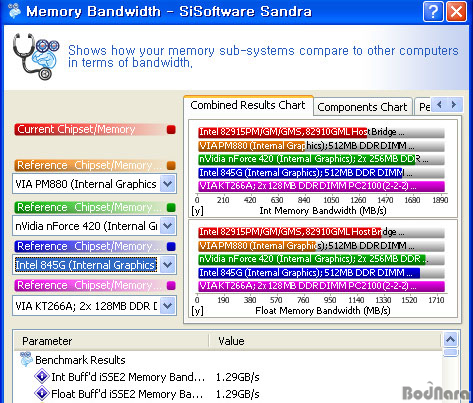The image size is (473, 403).
Task: Click magenta VIA KT266A bar in Float chart
Action: [x=321, y=286]
